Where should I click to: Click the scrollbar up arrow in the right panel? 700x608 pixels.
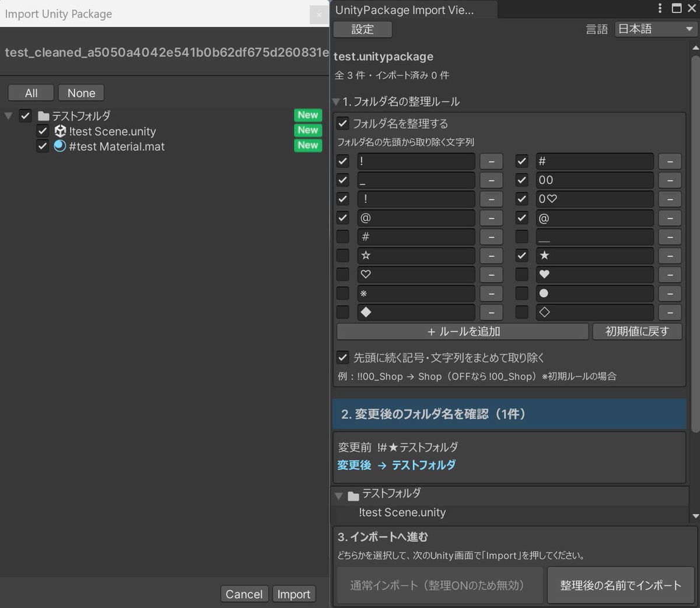tap(695, 48)
